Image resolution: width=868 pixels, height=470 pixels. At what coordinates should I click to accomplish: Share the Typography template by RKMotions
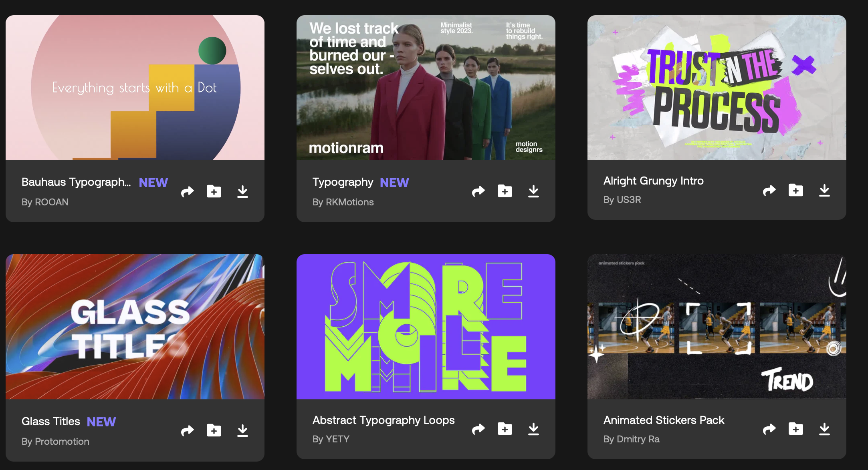(478, 191)
